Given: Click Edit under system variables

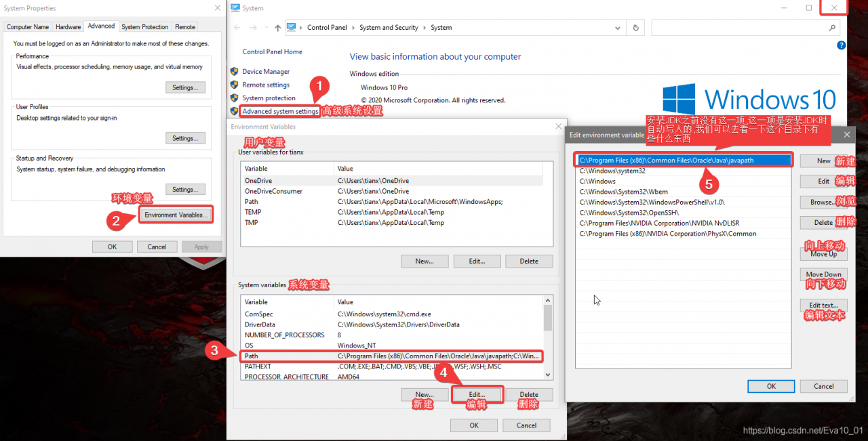Looking at the screenshot, I should click(477, 394).
